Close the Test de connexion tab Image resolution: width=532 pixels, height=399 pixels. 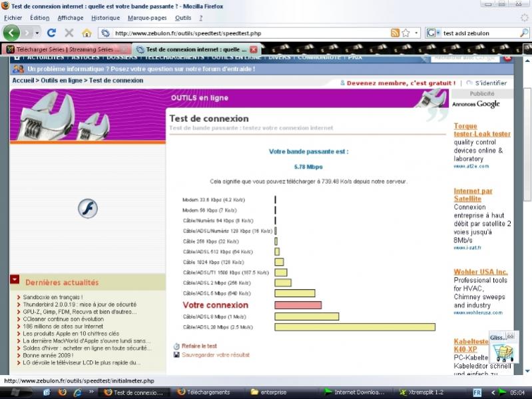click(254, 49)
